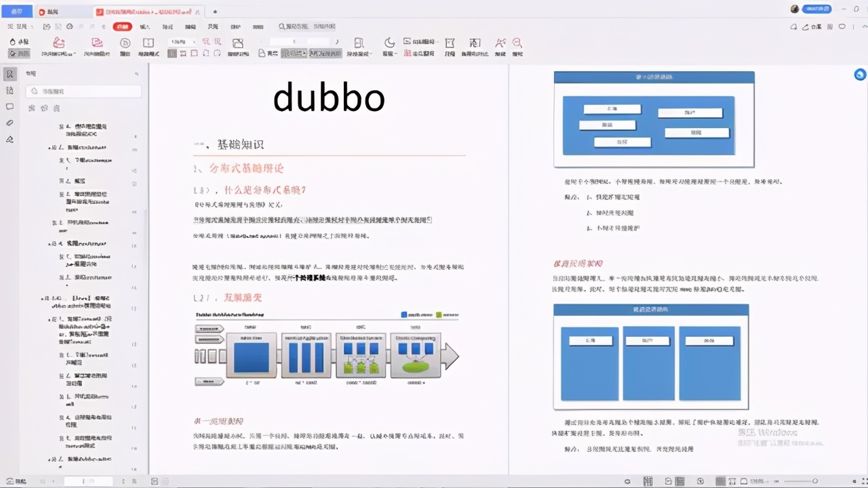Viewport: 868px width, 488px height.
Task: Click the eye protection icon in status bar
Action: click(x=627, y=481)
